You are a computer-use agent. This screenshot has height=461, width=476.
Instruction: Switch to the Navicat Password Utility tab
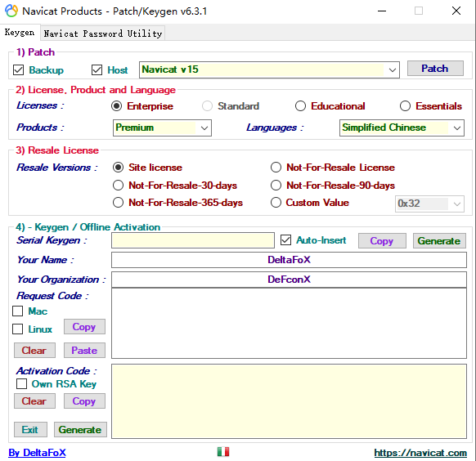tap(102, 34)
